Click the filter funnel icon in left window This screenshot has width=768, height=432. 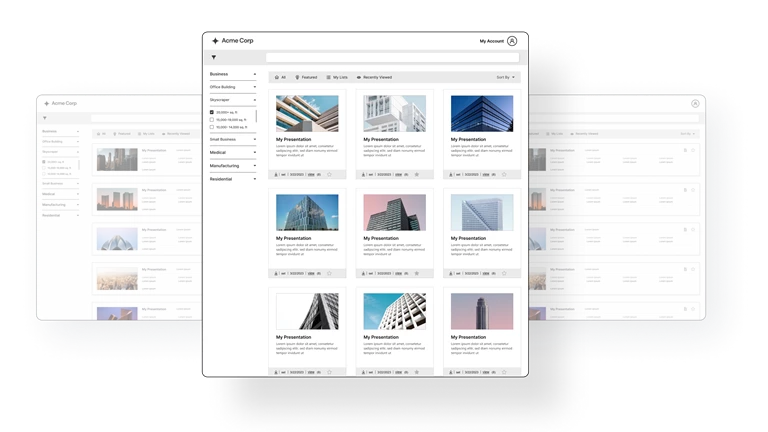click(44, 118)
